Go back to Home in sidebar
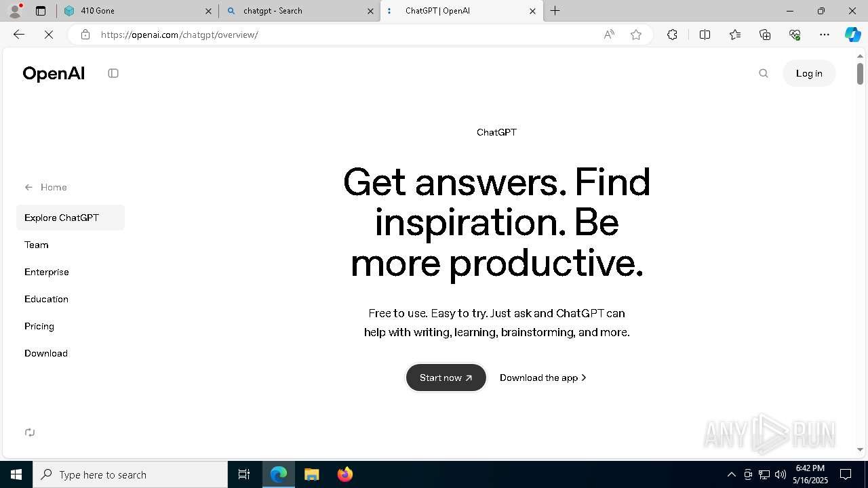The width and height of the screenshot is (868, 488). pos(46,187)
